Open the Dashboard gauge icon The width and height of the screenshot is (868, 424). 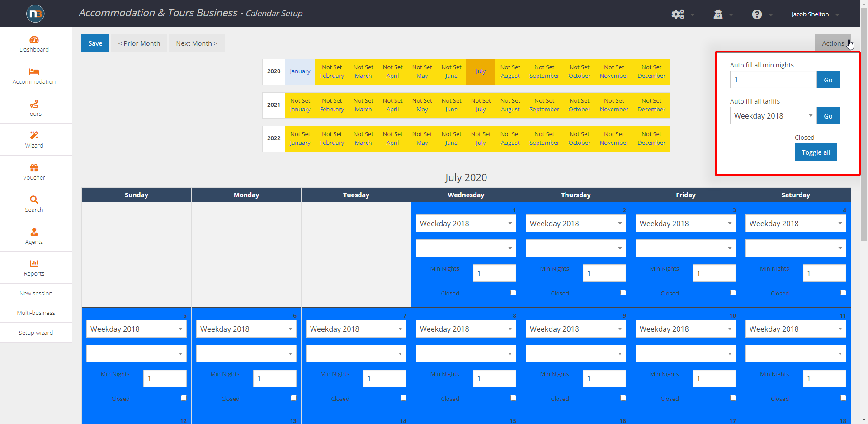34,40
